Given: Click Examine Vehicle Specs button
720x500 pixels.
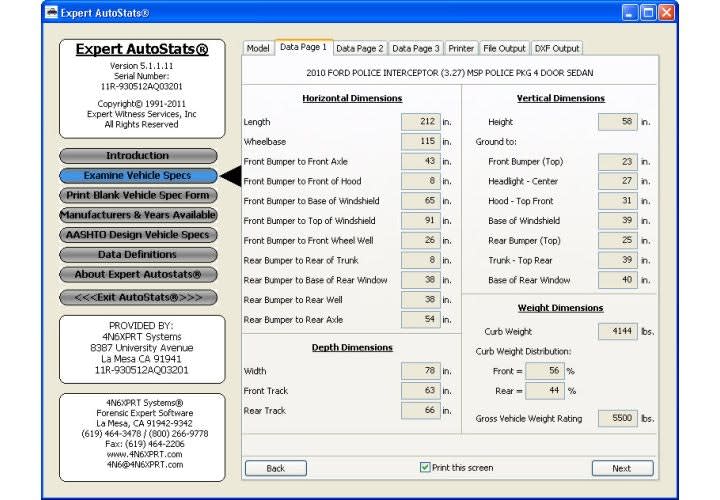Looking at the screenshot, I should pos(138,176).
